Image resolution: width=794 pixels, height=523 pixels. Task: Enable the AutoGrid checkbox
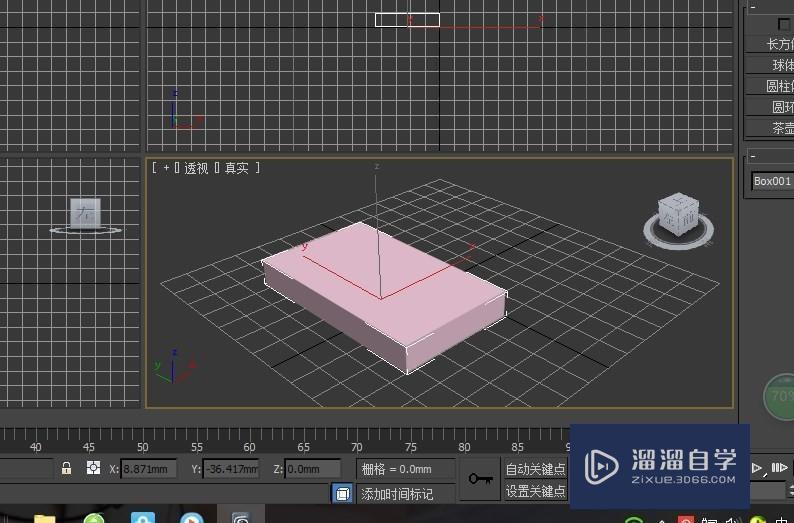784,24
